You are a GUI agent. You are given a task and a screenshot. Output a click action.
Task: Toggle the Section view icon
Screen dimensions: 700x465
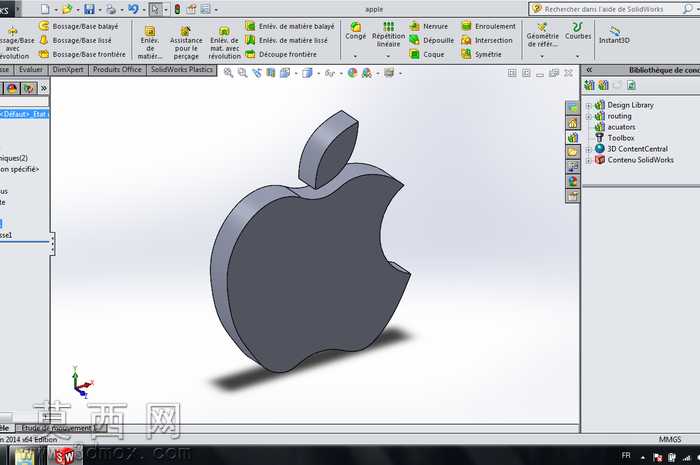[271, 72]
